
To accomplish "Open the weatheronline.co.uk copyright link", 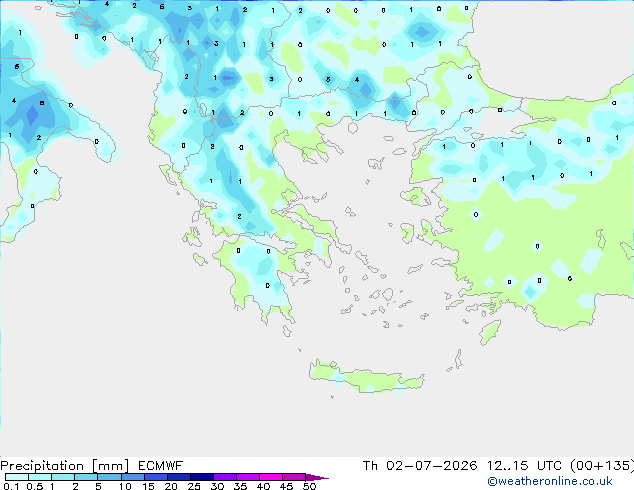I will 550,481.
